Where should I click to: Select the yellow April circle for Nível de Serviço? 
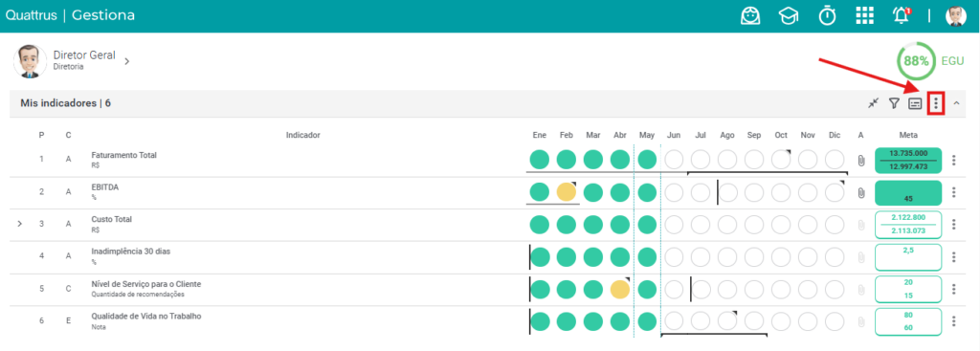(619, 289)
